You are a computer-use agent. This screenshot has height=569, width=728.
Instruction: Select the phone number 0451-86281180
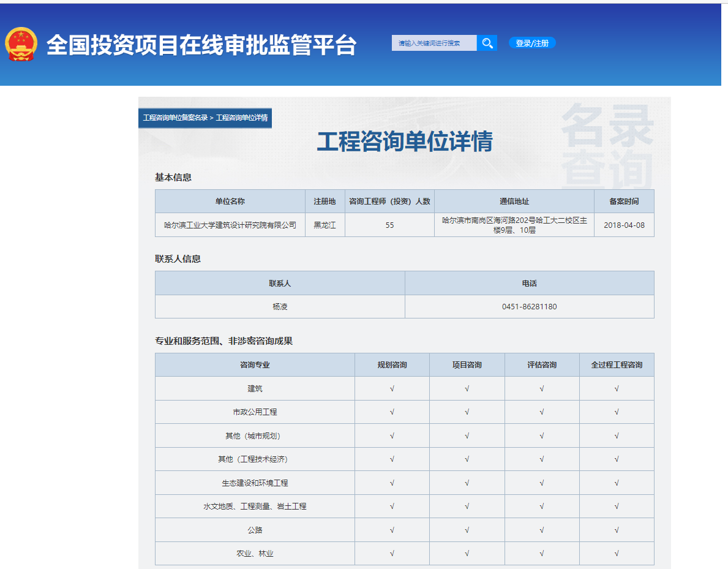tap(529, 307)
